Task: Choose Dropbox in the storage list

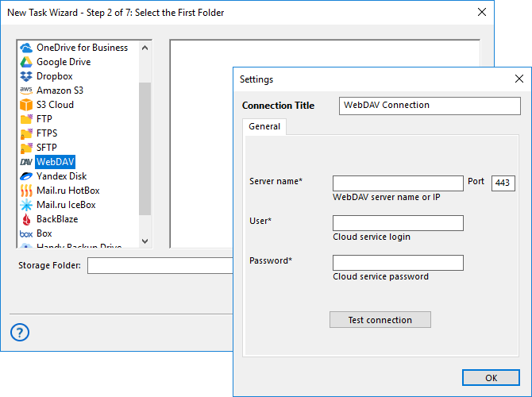Action: coord(54,76)
